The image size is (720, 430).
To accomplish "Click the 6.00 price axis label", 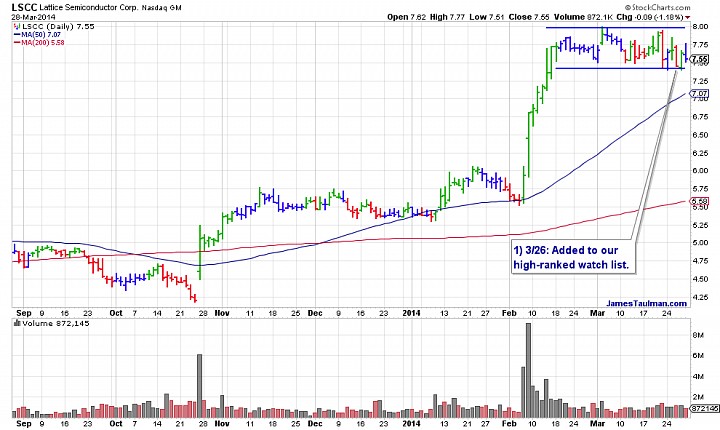I will coord(700,171).
